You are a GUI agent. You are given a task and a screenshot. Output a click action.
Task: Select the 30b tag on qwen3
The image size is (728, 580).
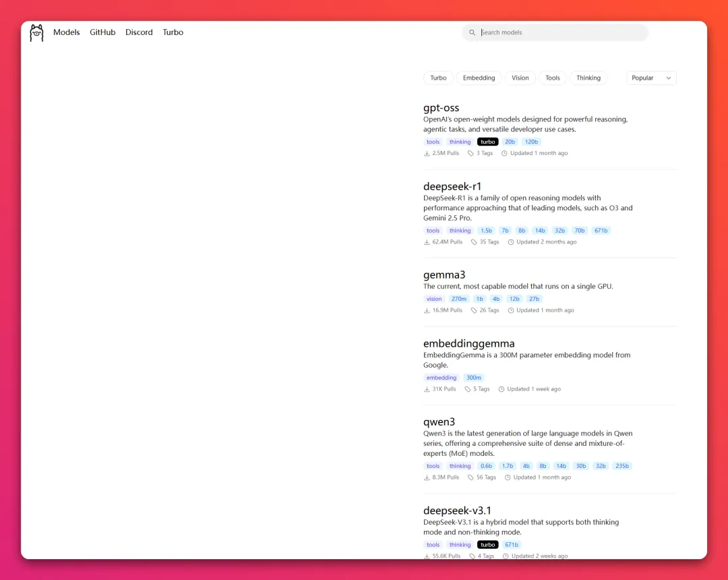tap(581, 466)
